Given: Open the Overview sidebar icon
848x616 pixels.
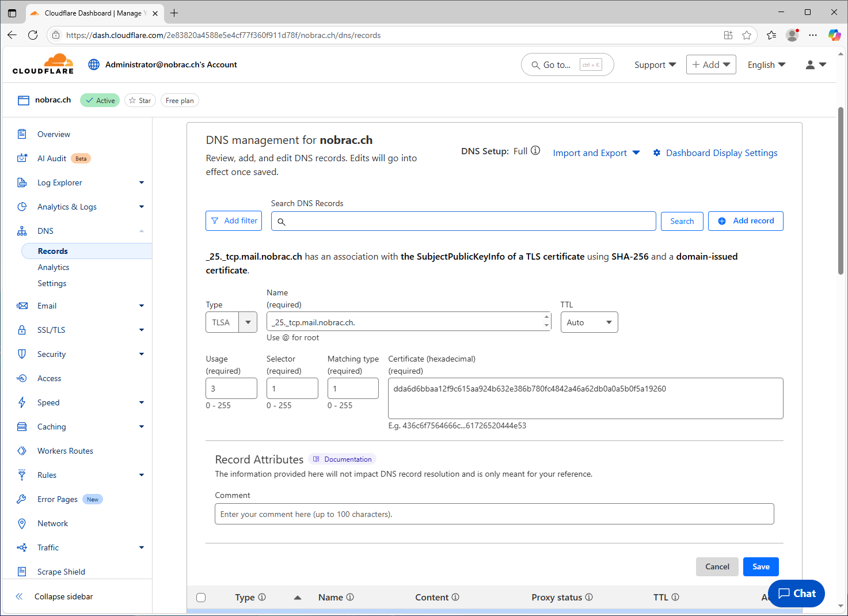Looking at the screenshot, I should coord(22,134).
